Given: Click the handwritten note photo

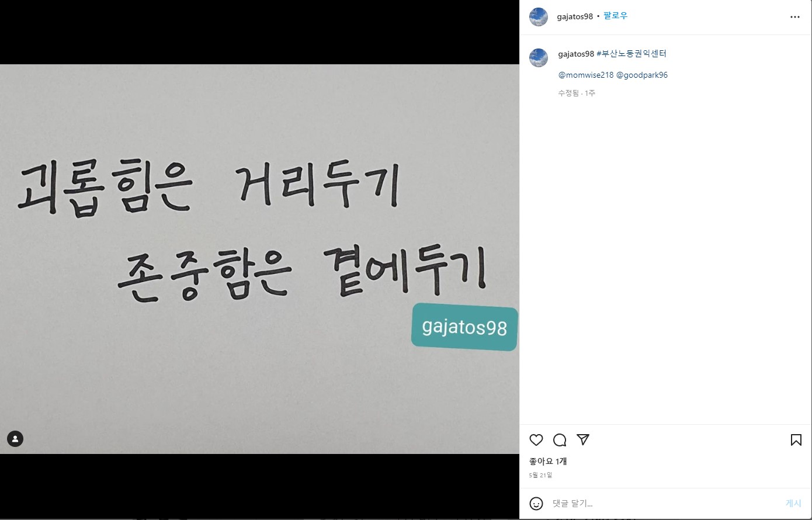Looking at the screenshot, I should (259, 259).
